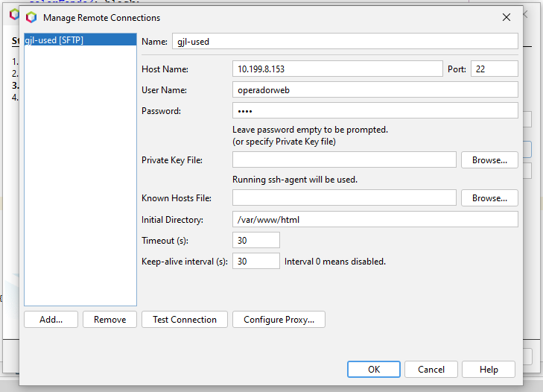Screen dimensions: 543x392
Task: Close the Manage Remote Connections dialog
Action: pyautogui.click(x=507, y=17)
